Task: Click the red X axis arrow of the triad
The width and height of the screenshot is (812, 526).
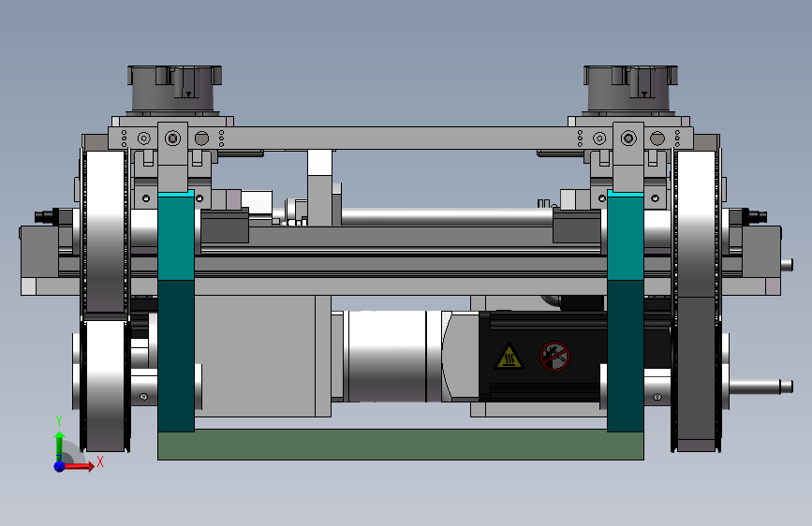Action: [78, 466]
